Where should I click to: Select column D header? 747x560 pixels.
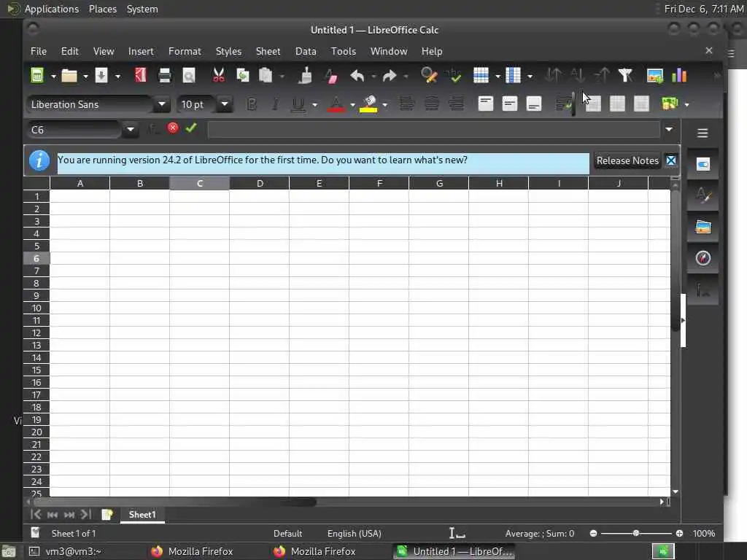pos(260,183)
